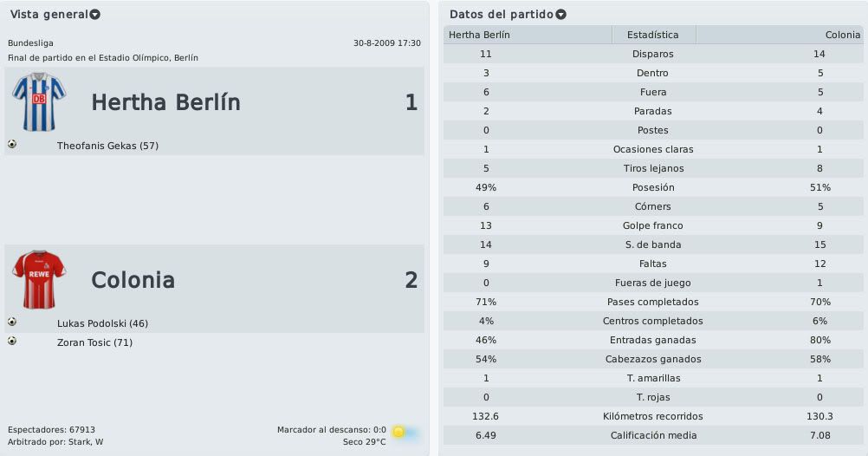Viewport: 868px width, 456px height.
Task: Open the Vista general dropdown arrow
Action: coord(95,15)
